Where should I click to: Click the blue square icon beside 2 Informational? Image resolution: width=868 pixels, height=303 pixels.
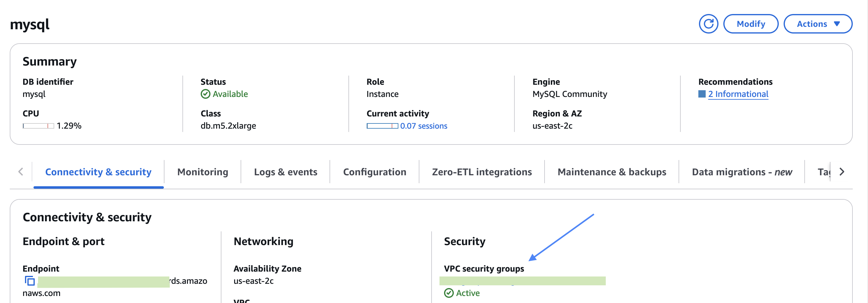[703, 94]
